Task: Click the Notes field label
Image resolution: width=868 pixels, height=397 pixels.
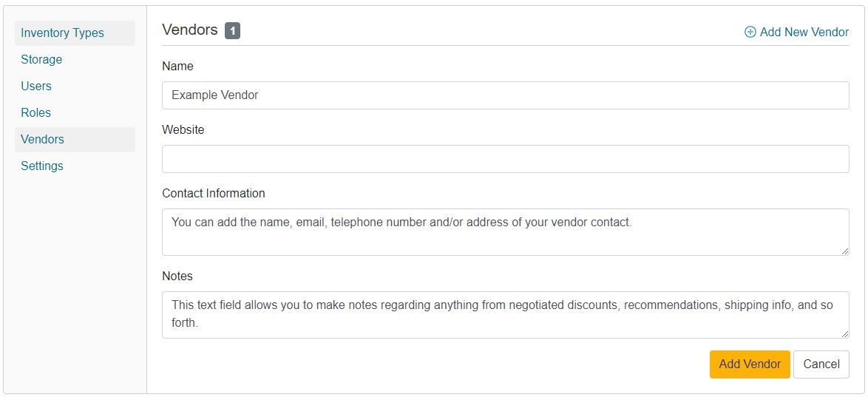Action: (177, 276)
